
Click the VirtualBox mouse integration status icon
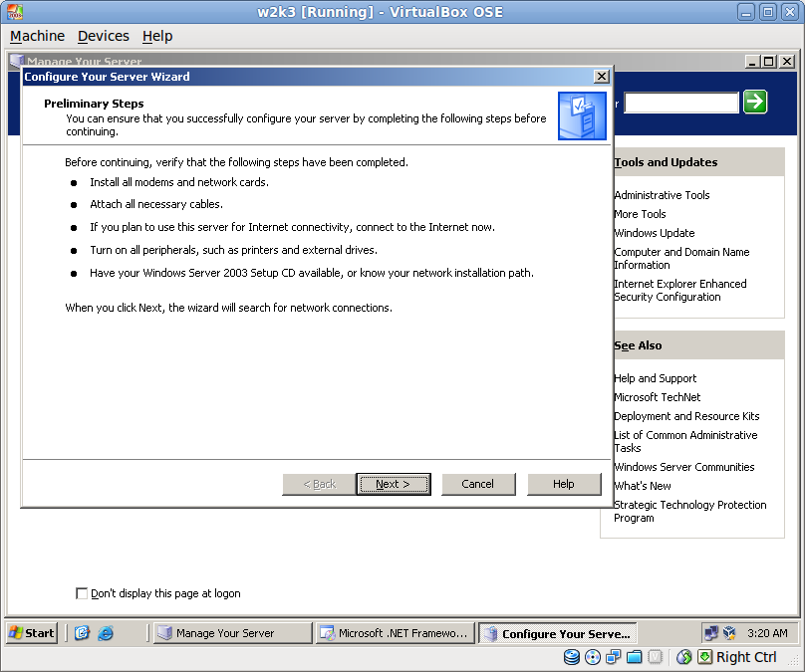pyautogui.click(x=683, y=657)
